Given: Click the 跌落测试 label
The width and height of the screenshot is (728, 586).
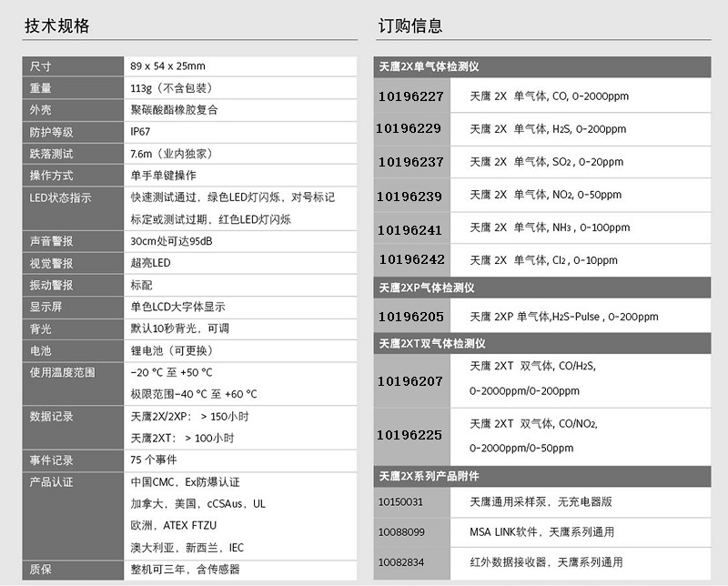Looking at the screenshot, I should (x=52, y=154).
